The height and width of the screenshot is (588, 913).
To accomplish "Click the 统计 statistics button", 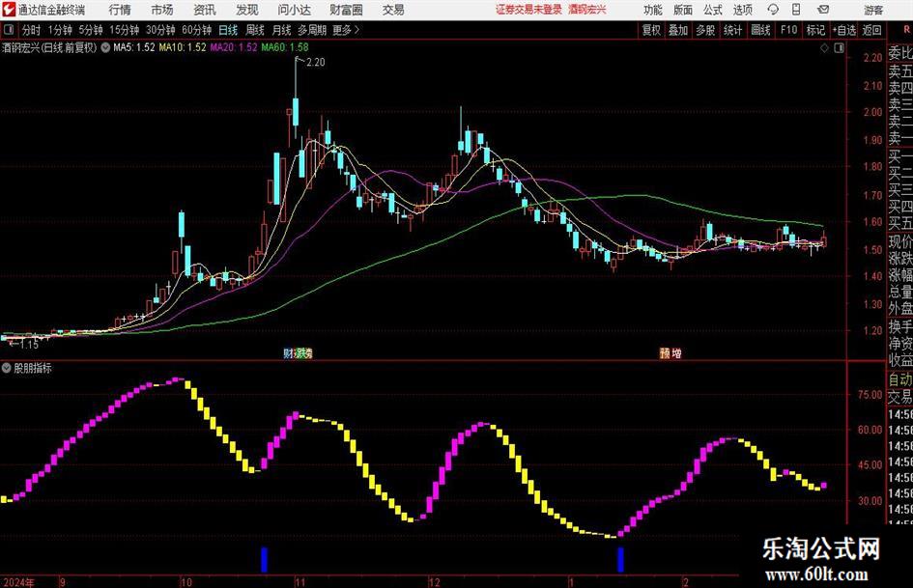I will (x=732, y=30).
